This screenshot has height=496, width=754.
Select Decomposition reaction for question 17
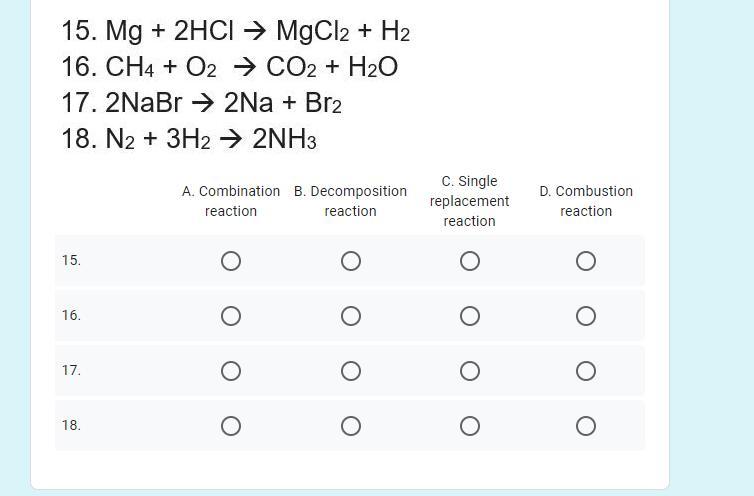351,371
